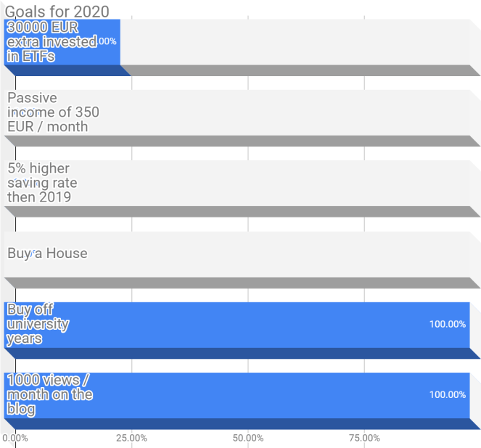Click the empty Passive income bar track
This screenshot has width=481, height=448.
(290, 112)
